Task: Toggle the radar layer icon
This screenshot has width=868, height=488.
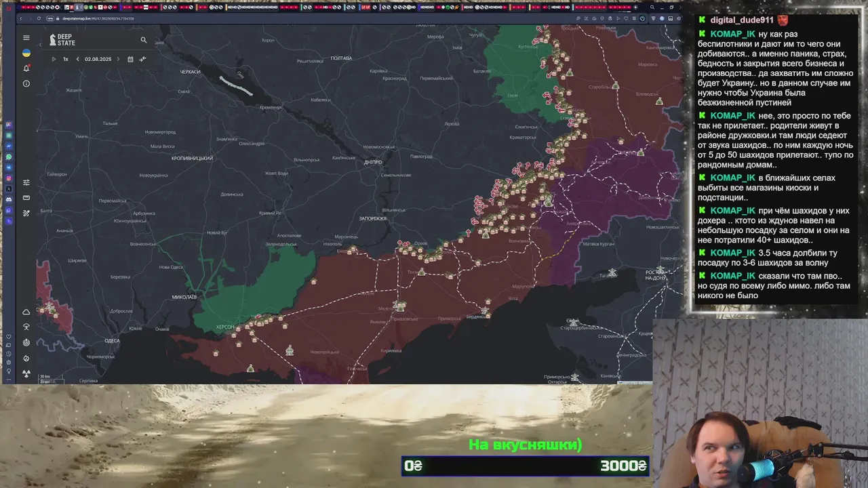Action: click(26, 342)
